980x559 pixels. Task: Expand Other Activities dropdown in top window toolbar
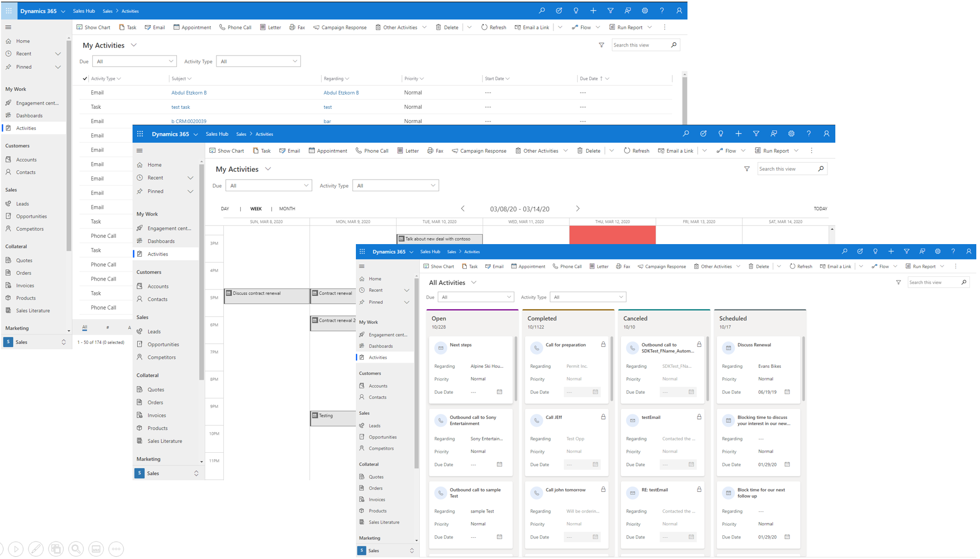pos(424,27)
